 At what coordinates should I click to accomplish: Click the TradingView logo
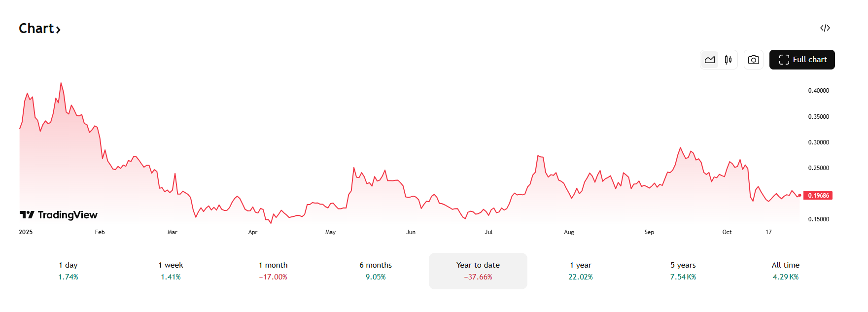[59, 214]
